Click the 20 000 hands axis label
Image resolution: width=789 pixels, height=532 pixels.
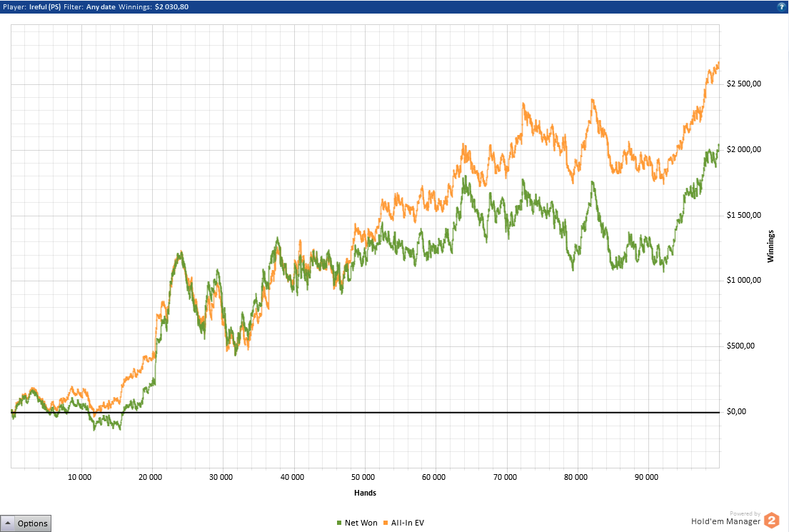click(151, 477)
